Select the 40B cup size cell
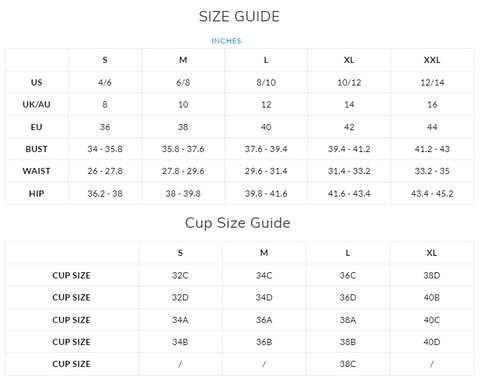This screenshot has height=381, width=480. (x=432, y=297)
